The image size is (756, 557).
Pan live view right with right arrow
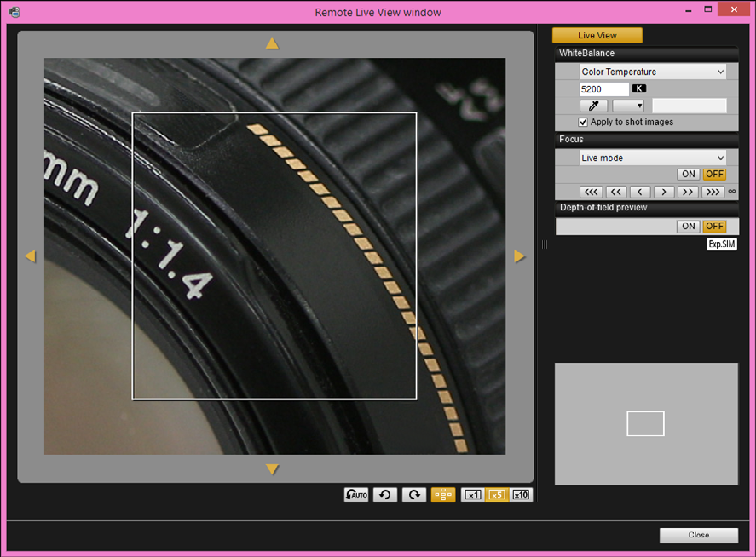click(519, 256)
